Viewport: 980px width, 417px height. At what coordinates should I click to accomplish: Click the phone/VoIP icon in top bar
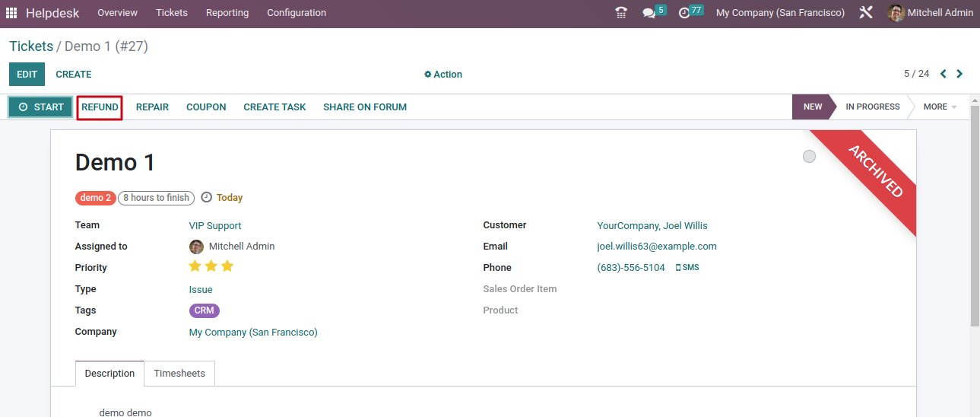621,13
